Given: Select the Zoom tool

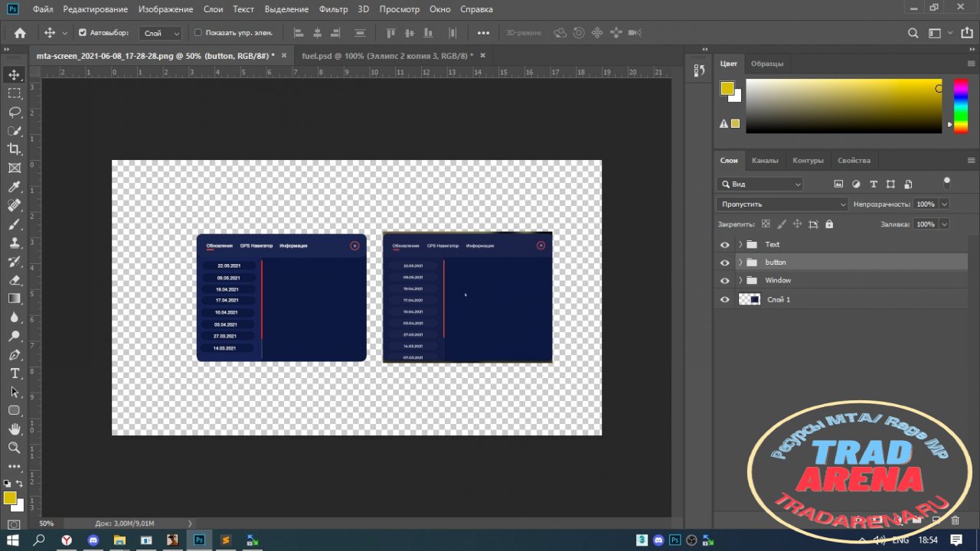Looking at the screenshot, I should click(15, 448).
